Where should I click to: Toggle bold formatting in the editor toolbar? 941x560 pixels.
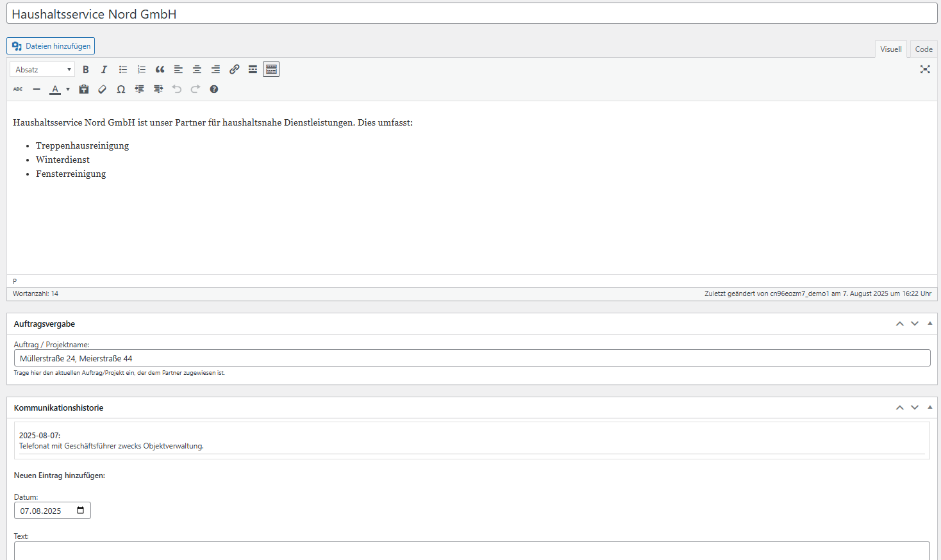(86, 69)
